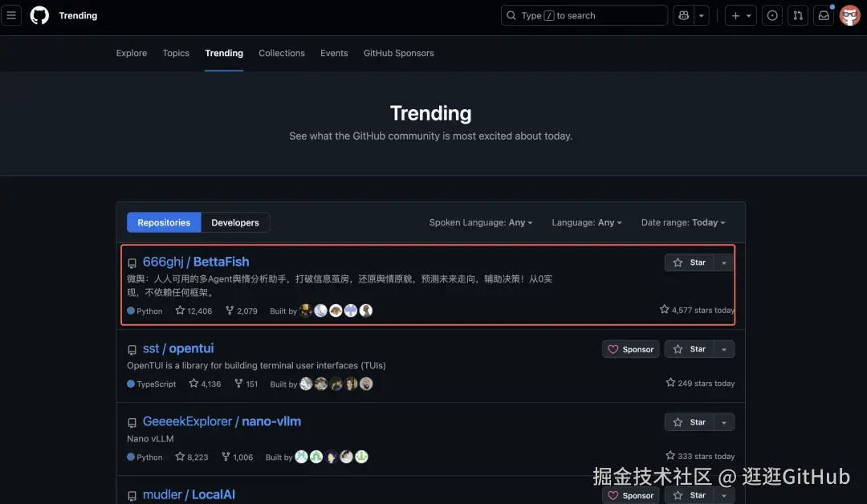Screen dimensions: 867x504
Task: Open the mudler / LocalAI repository link
Action: click(x=189, y=494)
